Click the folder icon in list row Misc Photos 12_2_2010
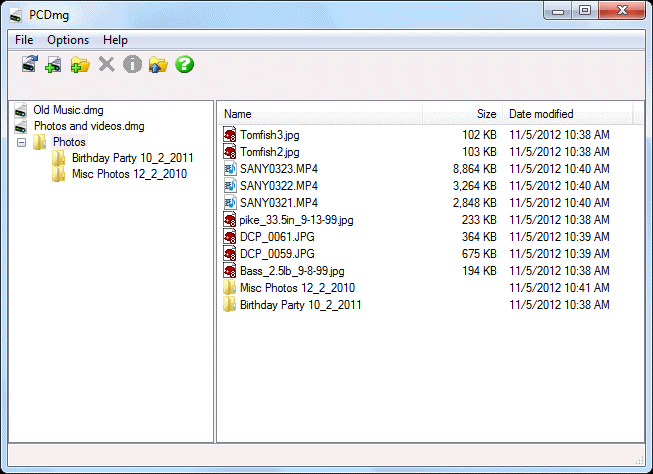The height and width of the screenshot is (474, 653). click(229, 288)
